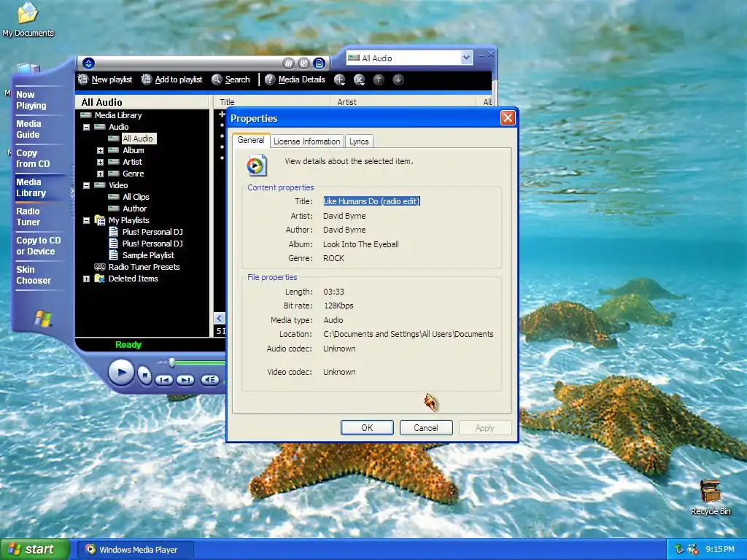
Task: Open Copy from CD
Action: click(33, 158)
